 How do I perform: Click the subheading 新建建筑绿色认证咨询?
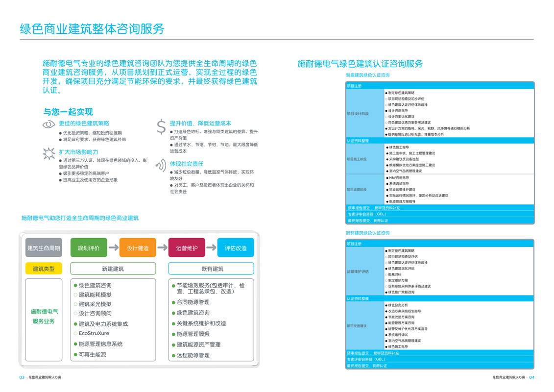pyautogui.click(x=368, y=75)
